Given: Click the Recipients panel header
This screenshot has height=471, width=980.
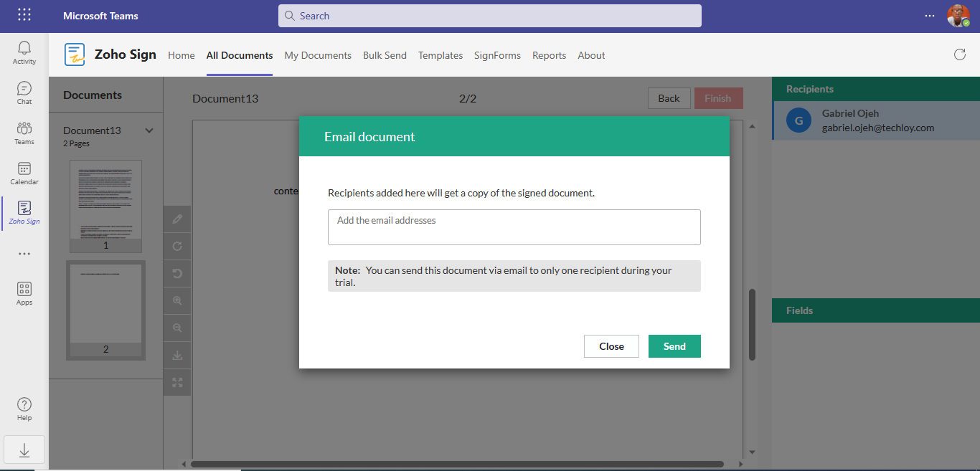Looking at the screenshot, I should (876, 89).
